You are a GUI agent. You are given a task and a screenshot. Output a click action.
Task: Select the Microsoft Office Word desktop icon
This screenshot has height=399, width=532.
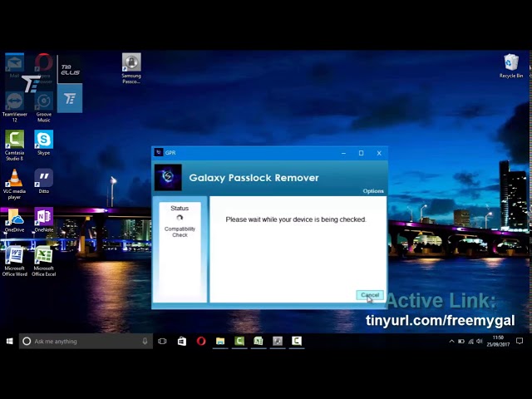point(14,261)
